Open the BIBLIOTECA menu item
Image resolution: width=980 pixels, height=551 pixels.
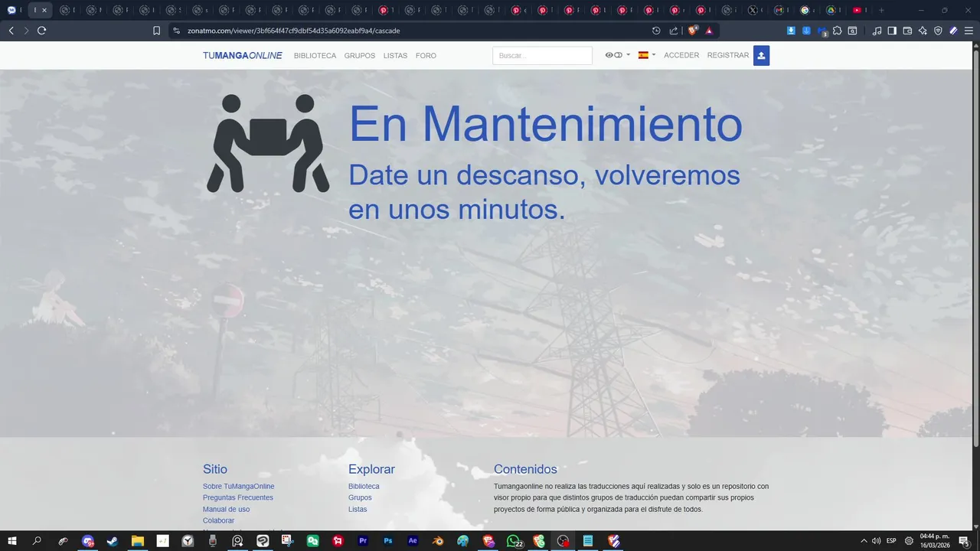pyautogui.click(x=315, y=56)
